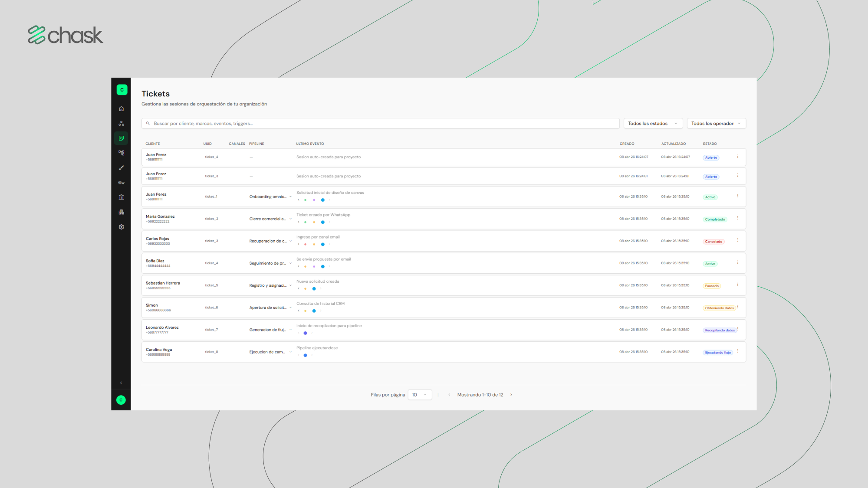Click the Cancelado status badge for Carlos Rojas
Image resolution: width=868 pixels, height=488 pixels.
click(713, 242)
